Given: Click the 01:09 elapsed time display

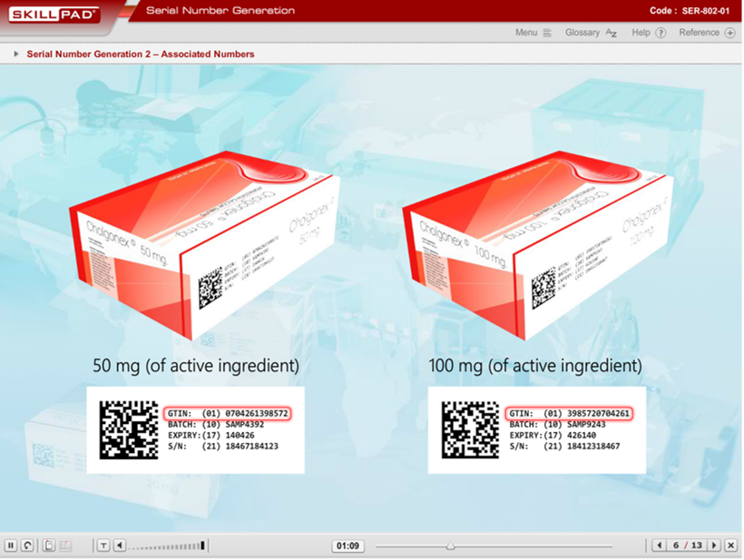Looking at the screenshot, I should [x=348, y=545].
